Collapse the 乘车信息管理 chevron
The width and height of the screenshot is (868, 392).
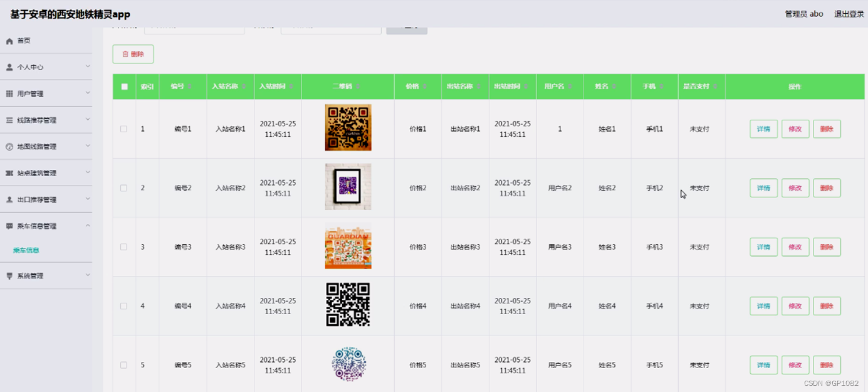pos(88,225)
